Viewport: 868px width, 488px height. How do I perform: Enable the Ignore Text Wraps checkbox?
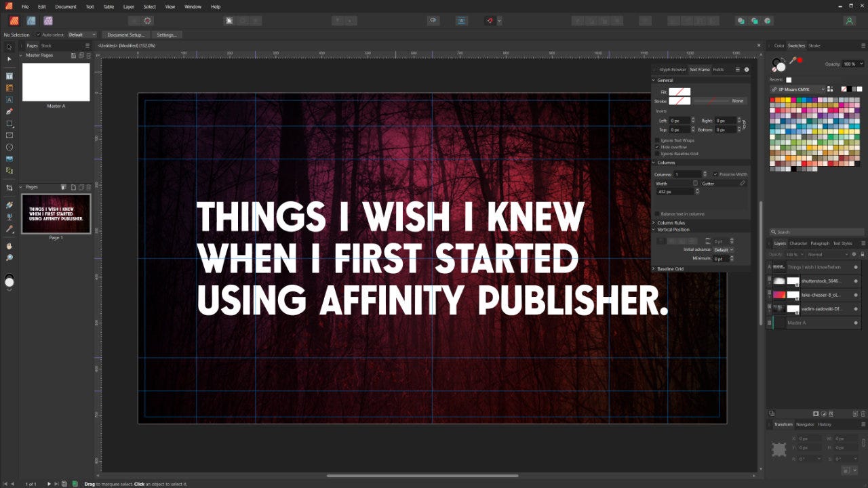tap(657, 140)
